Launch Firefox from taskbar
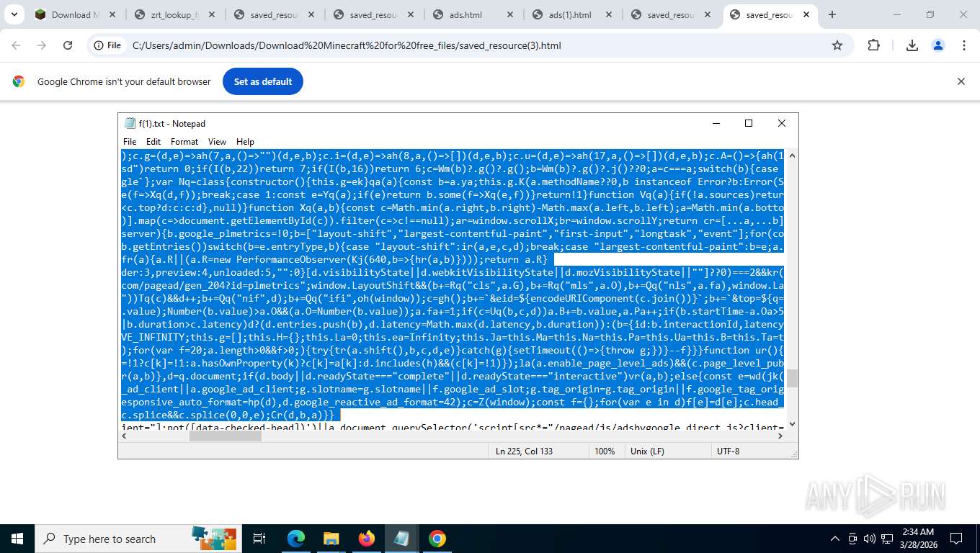The width and height of the screenshot is (980, 553). (x=367, y=539)
